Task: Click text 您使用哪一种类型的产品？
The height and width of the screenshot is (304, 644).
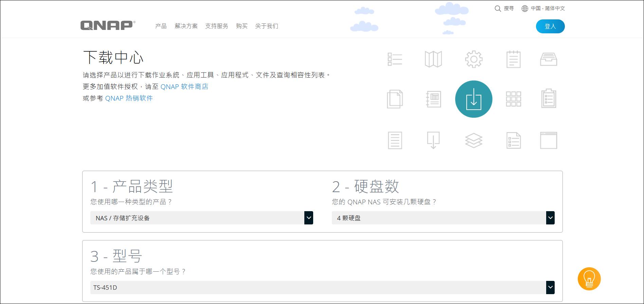Action: (131, 202)
